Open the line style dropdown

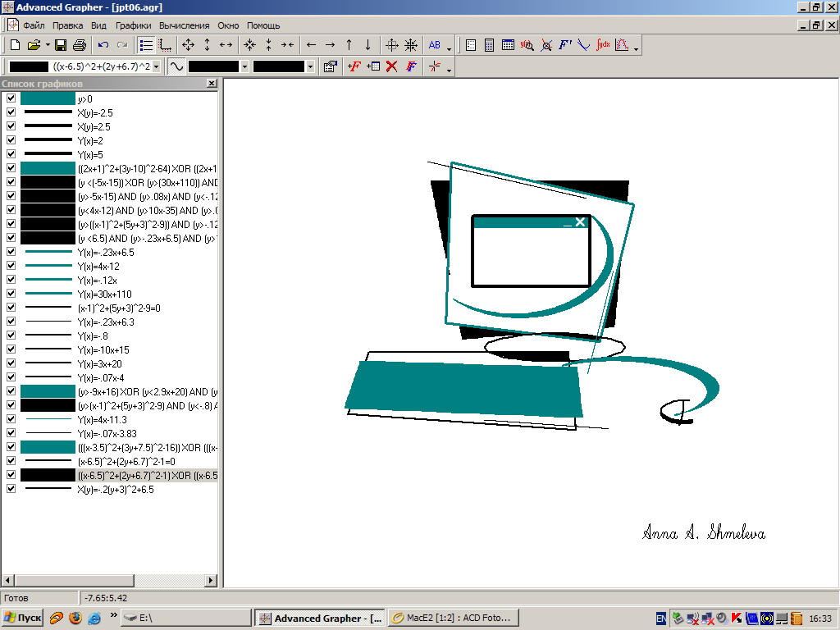coord(244,66)
